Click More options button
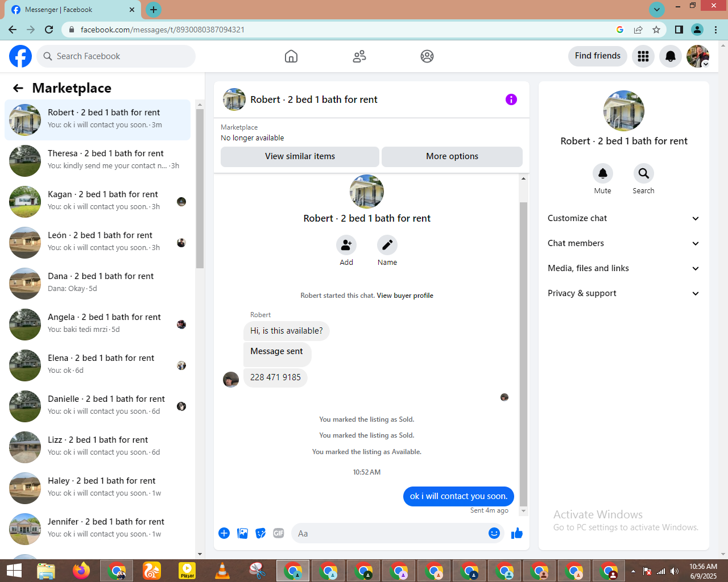 pos(452,156)
